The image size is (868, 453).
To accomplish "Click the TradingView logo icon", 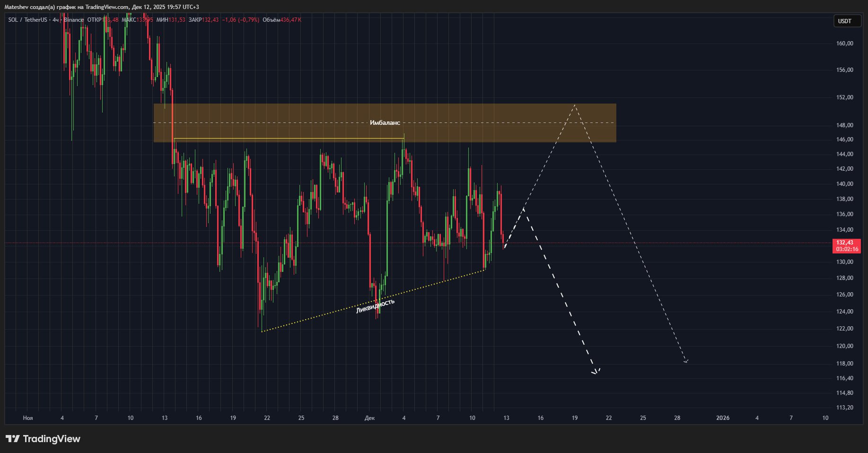I will [13, 439].
